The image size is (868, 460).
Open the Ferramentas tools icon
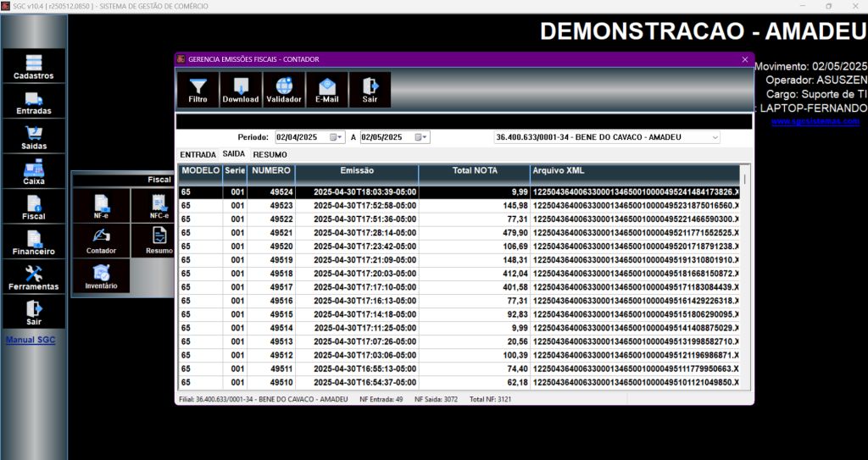click(34, 277)
